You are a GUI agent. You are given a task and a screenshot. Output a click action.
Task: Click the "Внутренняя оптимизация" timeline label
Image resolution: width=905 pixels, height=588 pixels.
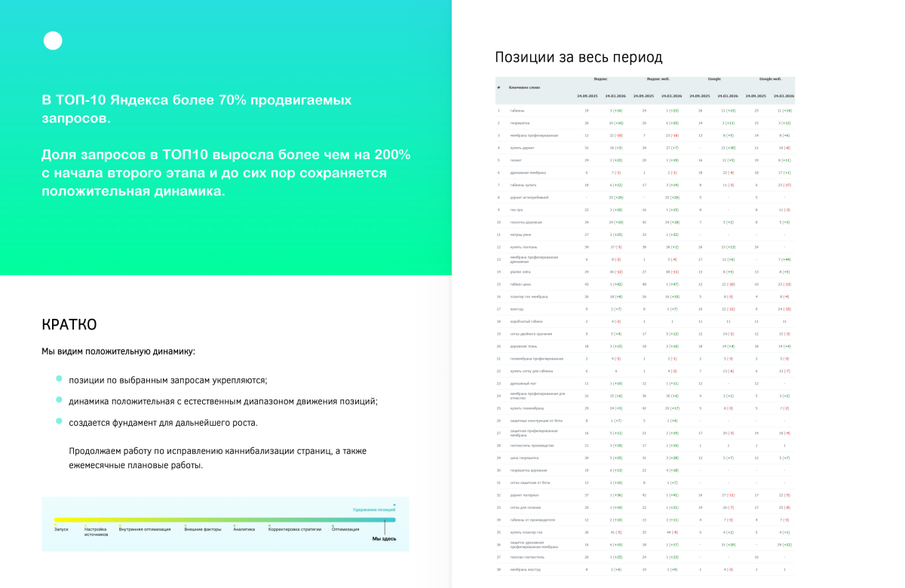click(x=145, y=529)
